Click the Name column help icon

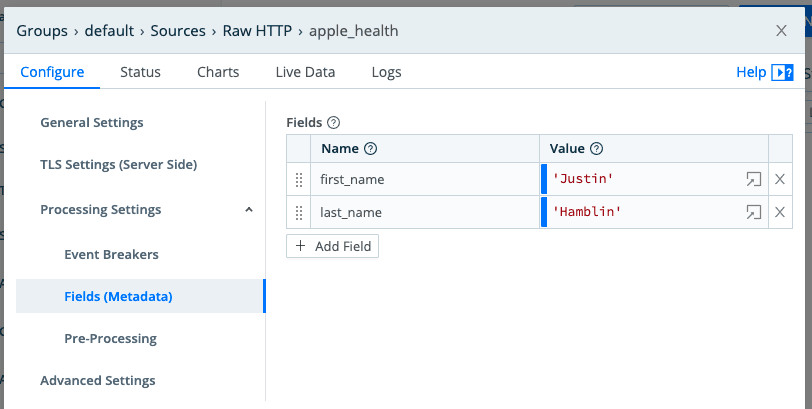coord(370,148)
